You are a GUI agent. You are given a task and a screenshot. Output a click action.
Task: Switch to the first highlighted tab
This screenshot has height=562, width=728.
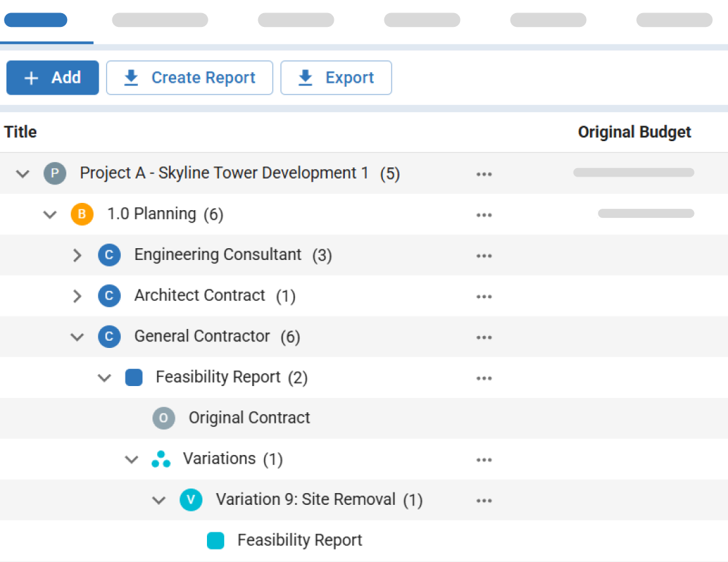(35, 20)
